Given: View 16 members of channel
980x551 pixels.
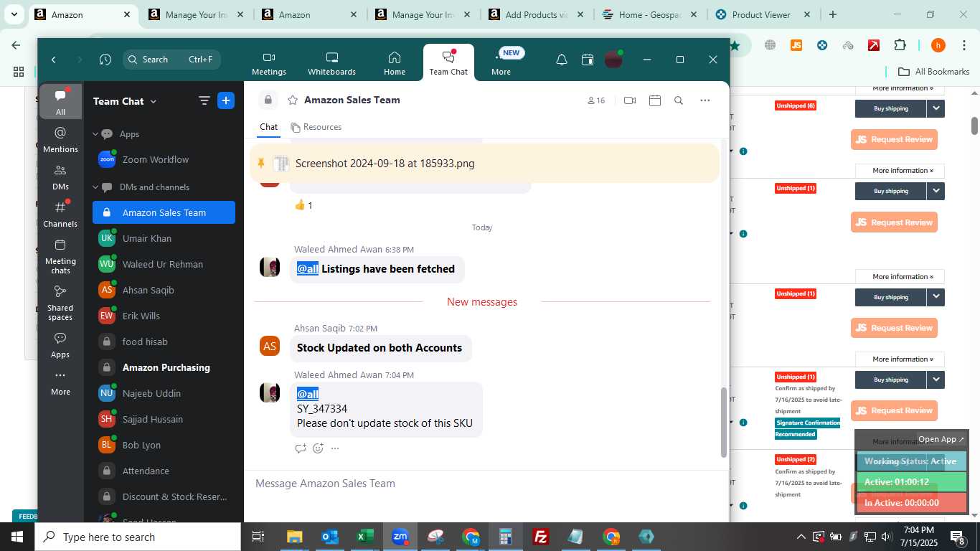Looking at the screenshot, I should 596,100.
